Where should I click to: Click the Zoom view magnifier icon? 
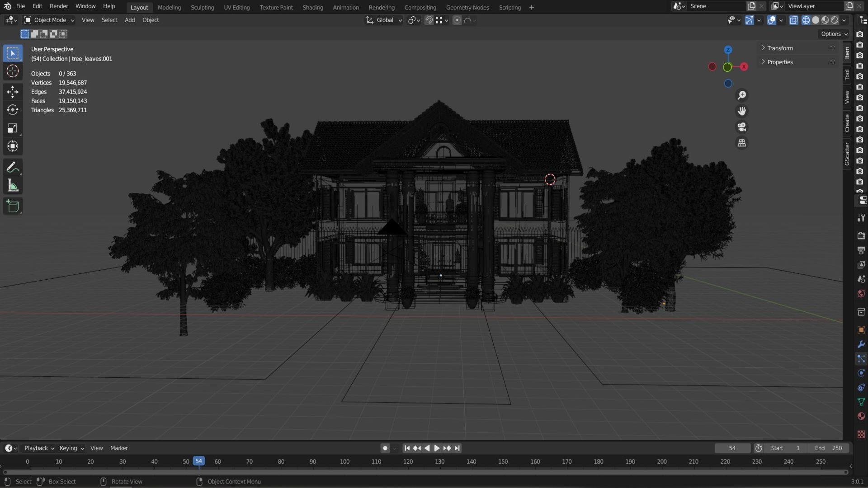742,95
